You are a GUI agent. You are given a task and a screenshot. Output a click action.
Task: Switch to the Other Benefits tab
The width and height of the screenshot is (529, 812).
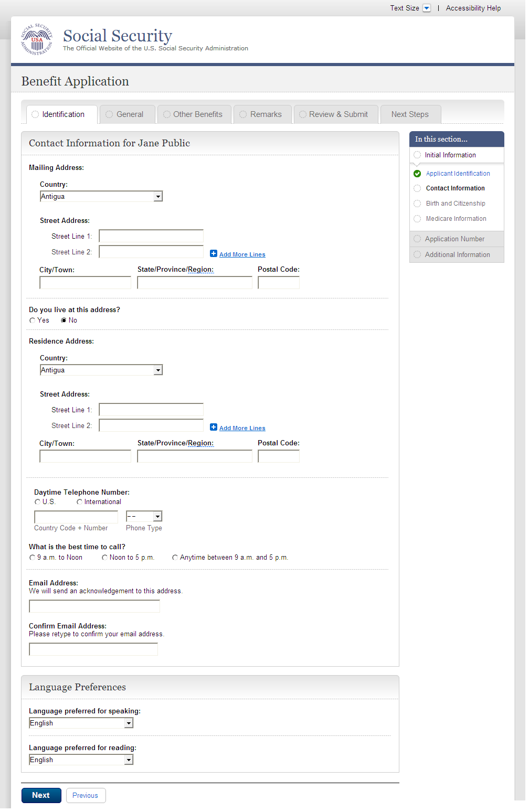pos(194,114)
